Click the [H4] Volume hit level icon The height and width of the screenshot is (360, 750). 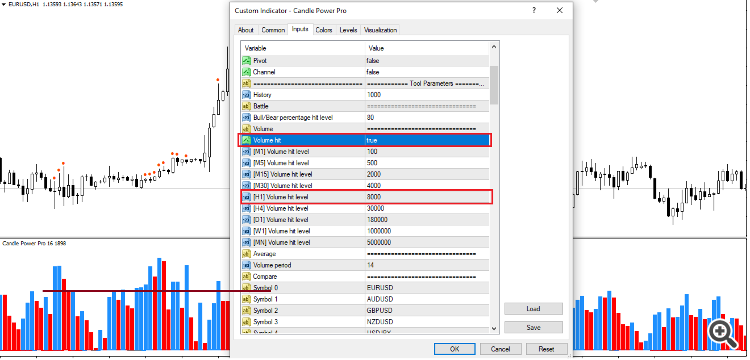pos(246,208)
